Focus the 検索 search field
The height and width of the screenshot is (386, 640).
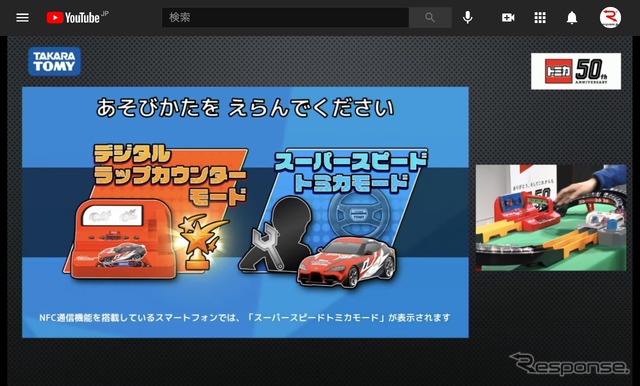point(285,18)
